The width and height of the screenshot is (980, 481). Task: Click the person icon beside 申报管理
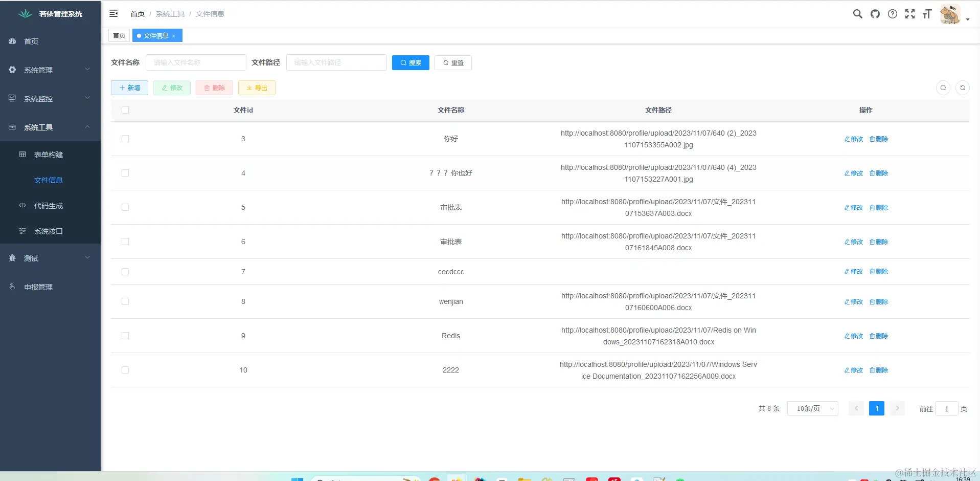pyautogui.click(x=12, y=287)
